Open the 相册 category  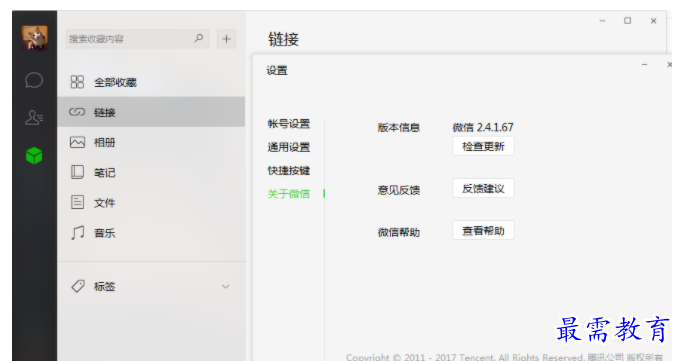(151, 142)
